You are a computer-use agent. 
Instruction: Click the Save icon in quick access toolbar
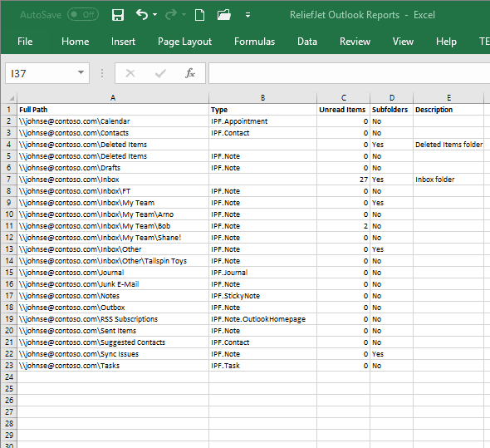pos(118,15)
